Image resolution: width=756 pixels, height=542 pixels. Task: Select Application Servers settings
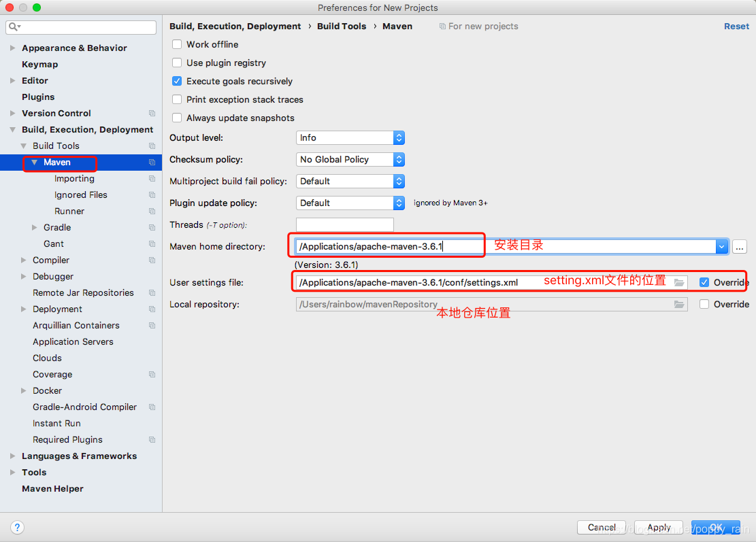[73, 341]
